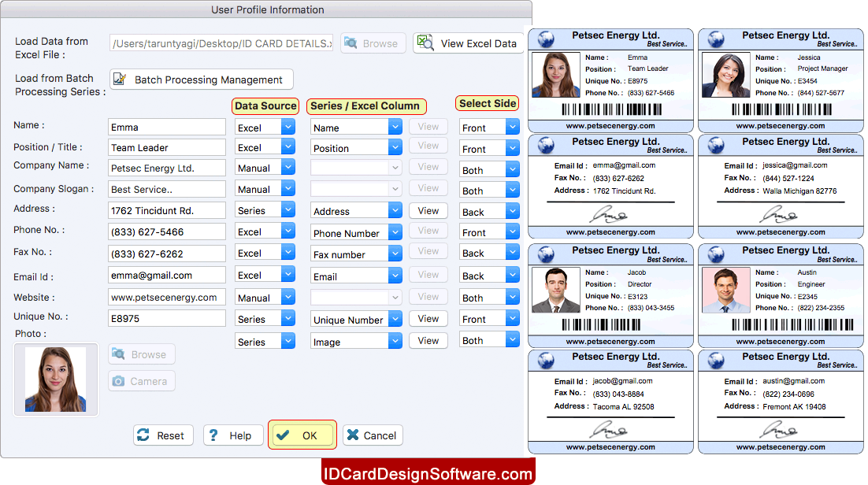Click Austin's photo on his ID card

(725, 290)
